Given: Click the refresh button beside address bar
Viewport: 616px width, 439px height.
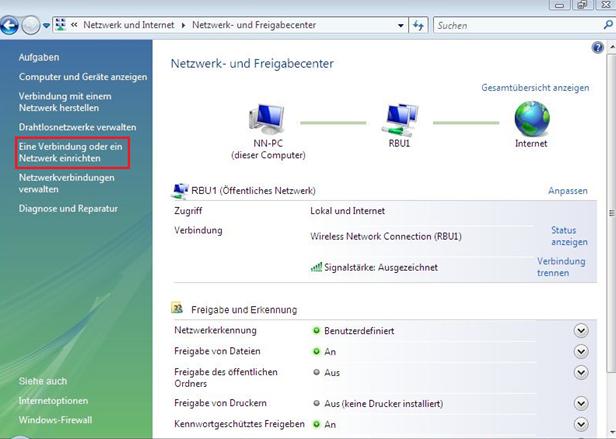Looking at the screenshot, I should pyautogui.click(x=417, y=23).
